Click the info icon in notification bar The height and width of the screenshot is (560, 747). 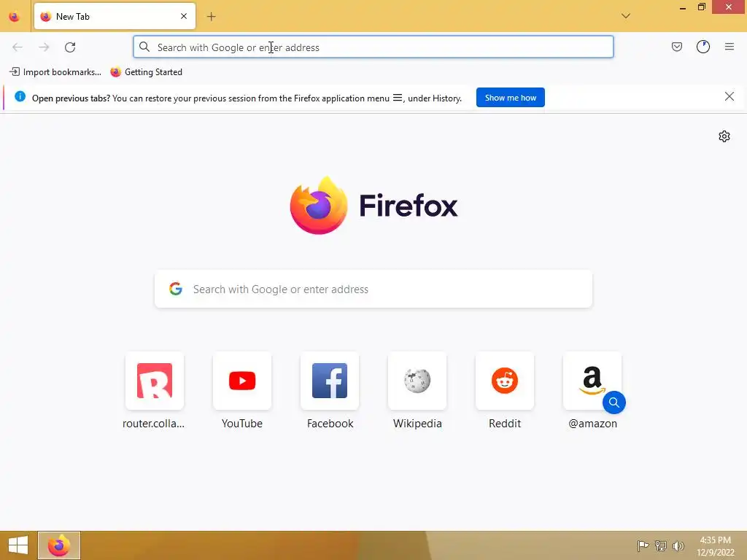click(x=20, y=97)
